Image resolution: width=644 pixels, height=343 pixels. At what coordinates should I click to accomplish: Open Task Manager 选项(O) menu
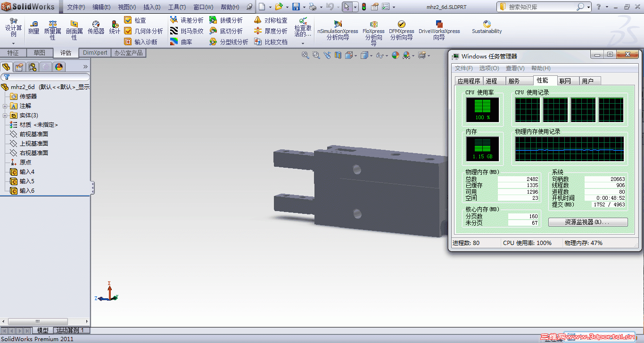click(x=489, y=68)
